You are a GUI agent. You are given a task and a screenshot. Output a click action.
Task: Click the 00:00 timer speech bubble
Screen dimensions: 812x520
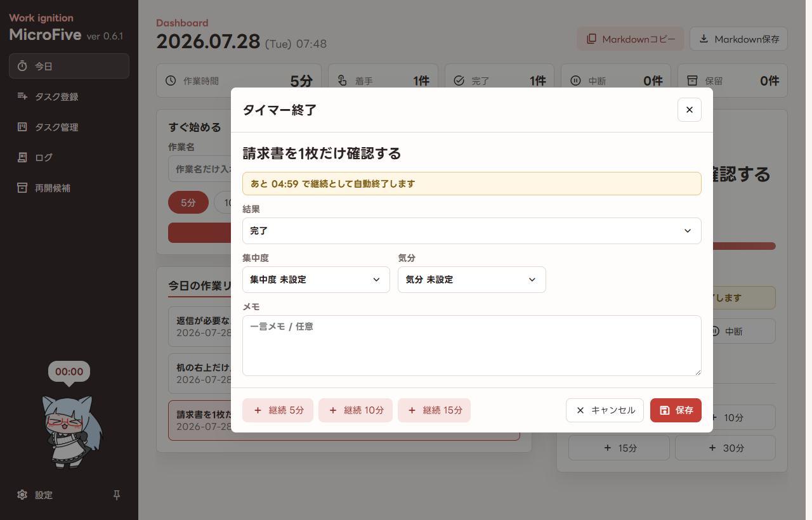tap(69, 372)
